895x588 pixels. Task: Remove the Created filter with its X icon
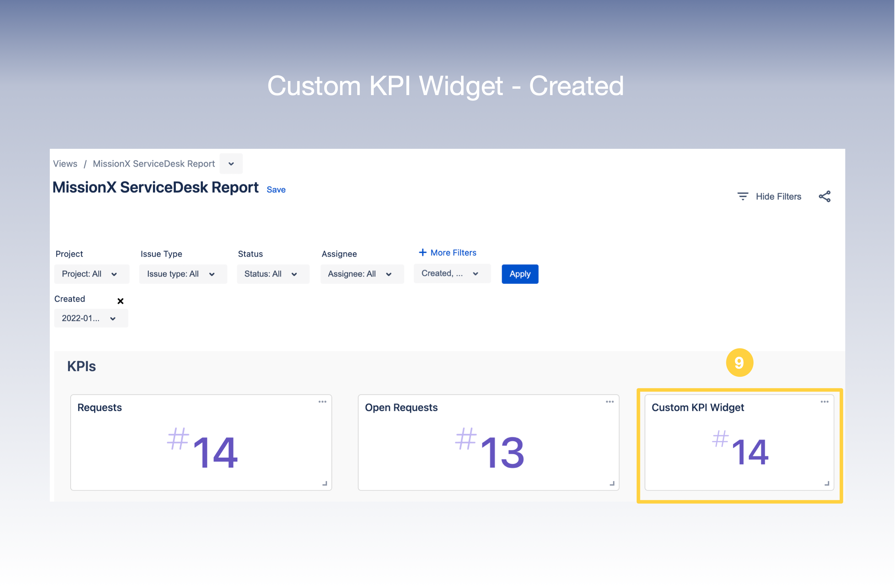[120, 301]
